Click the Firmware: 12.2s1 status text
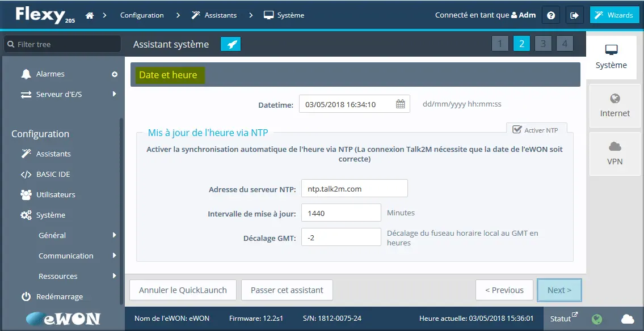 point(256,319)
